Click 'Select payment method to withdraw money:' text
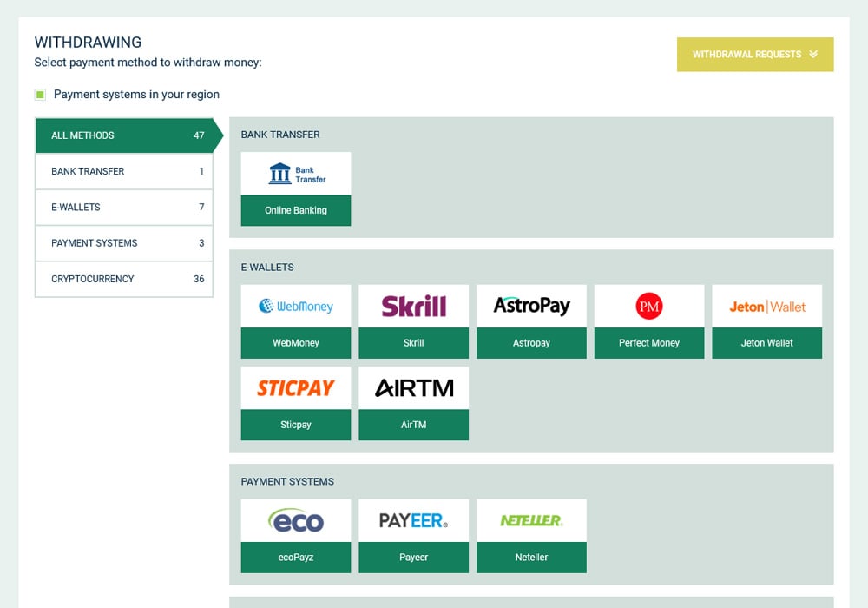This screenshot has height=608, width=868. click(x=148, y=63)
